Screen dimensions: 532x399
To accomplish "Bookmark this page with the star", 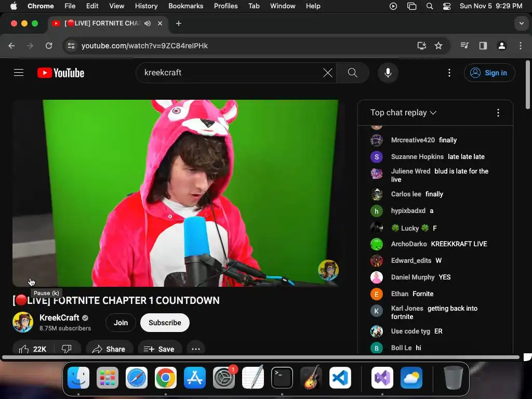I will point(438,46).
